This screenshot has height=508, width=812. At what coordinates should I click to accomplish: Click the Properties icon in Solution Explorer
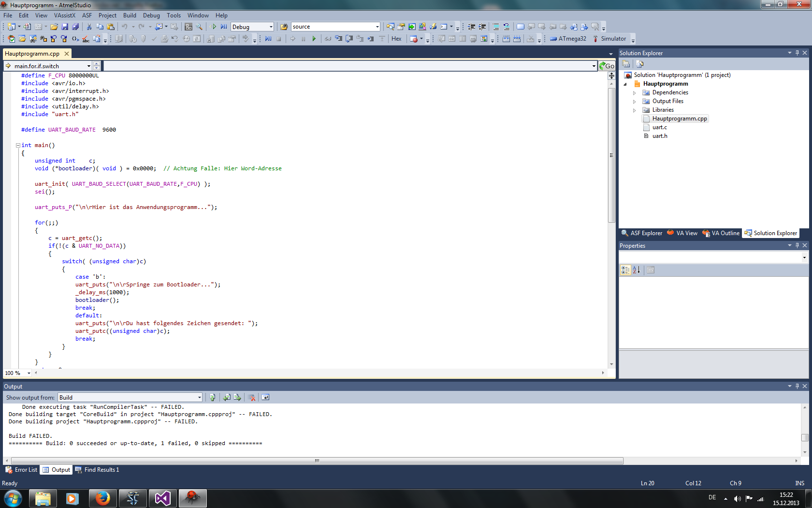pos(626,64)
